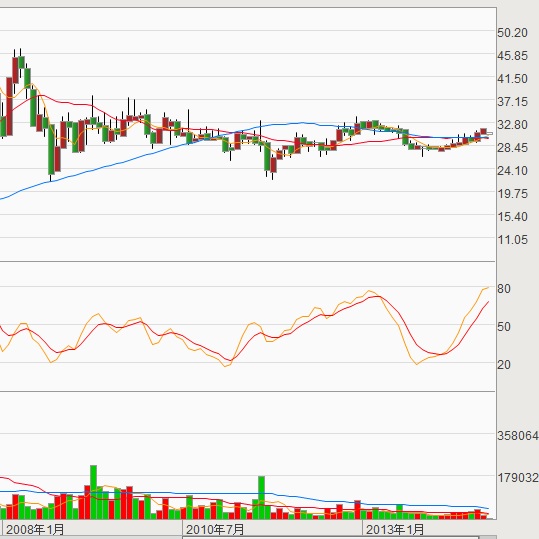This screenshot has height=539, width=539.
Task: Click the oscillator 80 level label
Action: [504, 289]
